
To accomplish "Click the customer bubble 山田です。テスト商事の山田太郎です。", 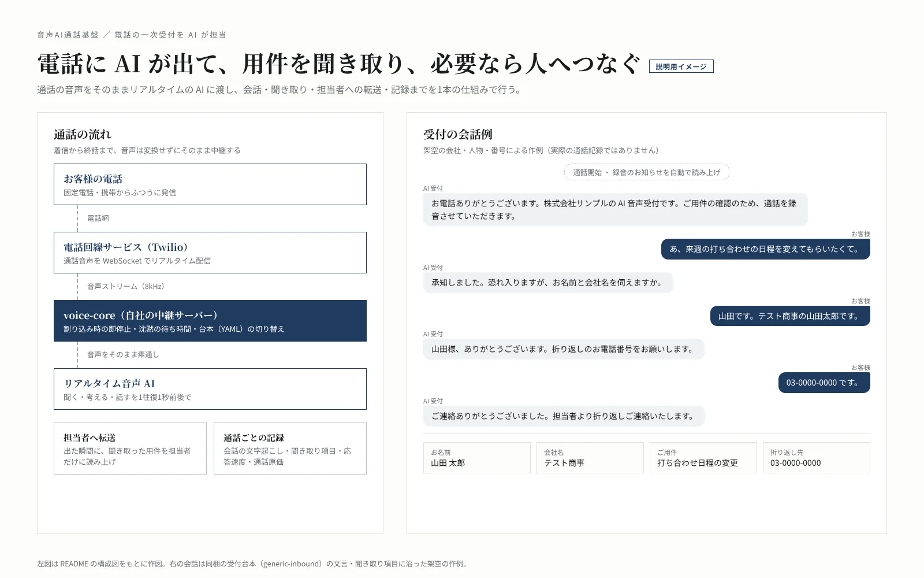I will (x=790, y=316).
